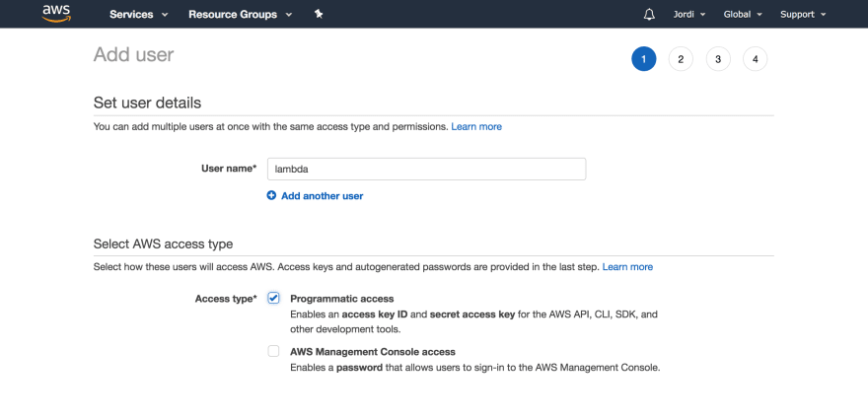Click the plus icon beside Add another user
The image size is (868, 419).
click(x=271, y=195)
